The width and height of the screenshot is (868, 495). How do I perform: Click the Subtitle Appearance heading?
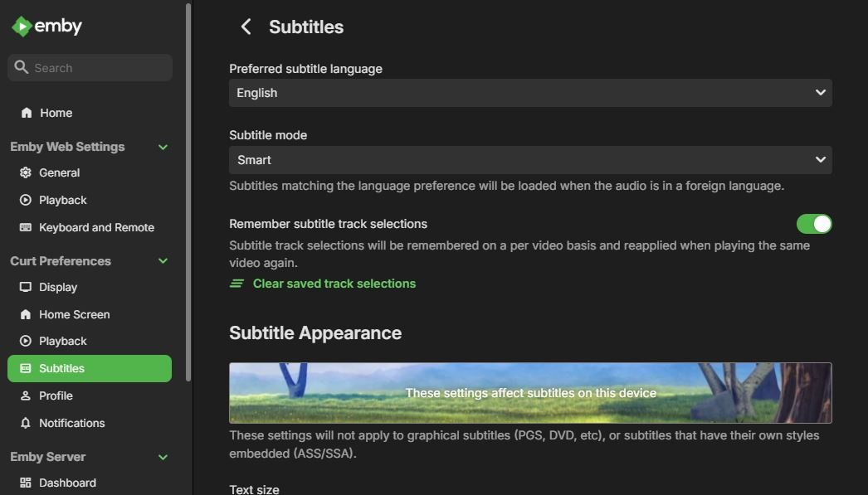click(315, 333)
